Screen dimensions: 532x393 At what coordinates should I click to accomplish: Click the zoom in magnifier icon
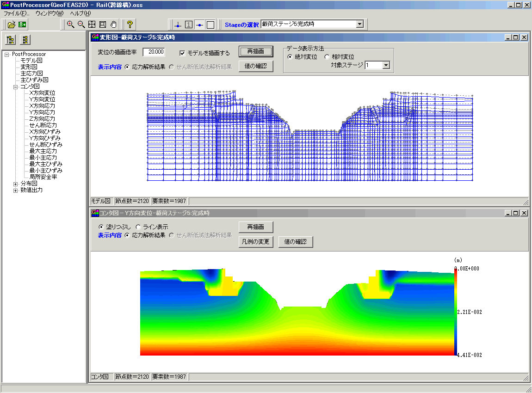coord(71,25)
